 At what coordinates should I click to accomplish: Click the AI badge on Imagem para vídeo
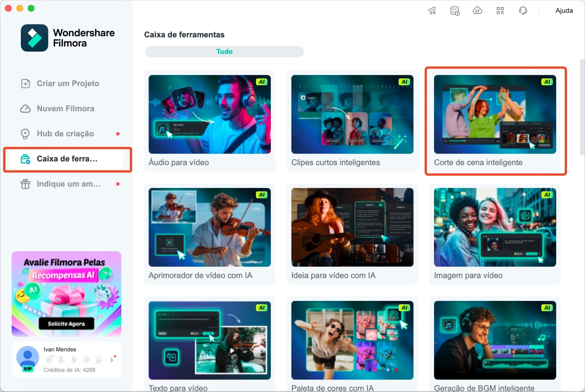click(x=547, y=195)
